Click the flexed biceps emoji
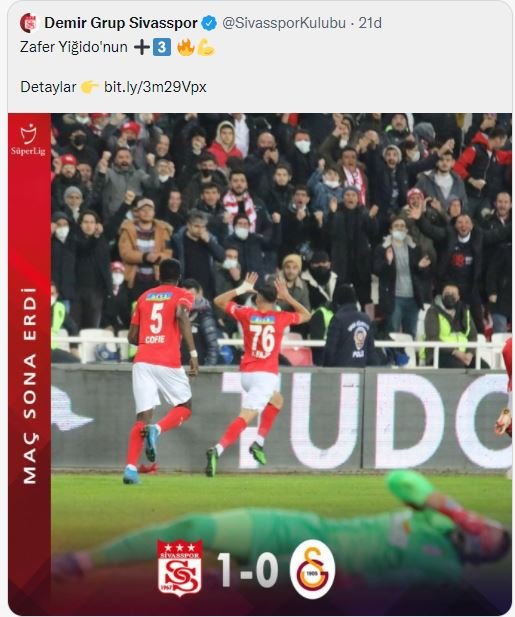515x617 pixels. tap(206, 48)
